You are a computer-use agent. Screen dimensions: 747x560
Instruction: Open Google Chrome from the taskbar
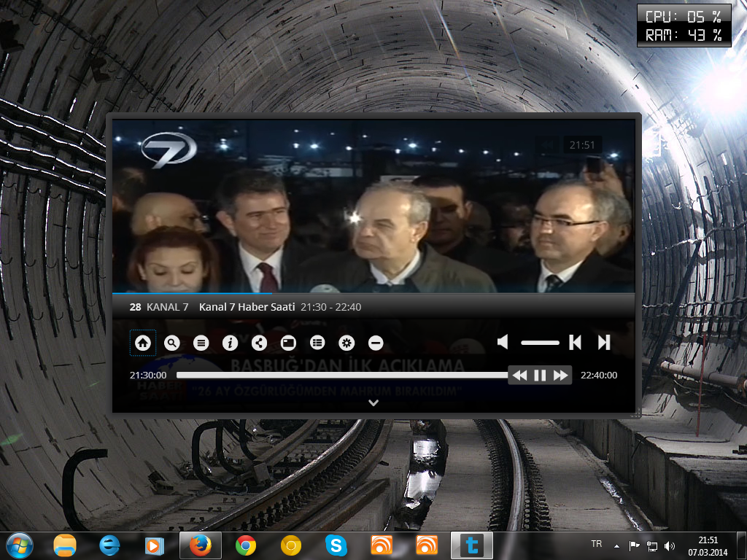[246, 545]
